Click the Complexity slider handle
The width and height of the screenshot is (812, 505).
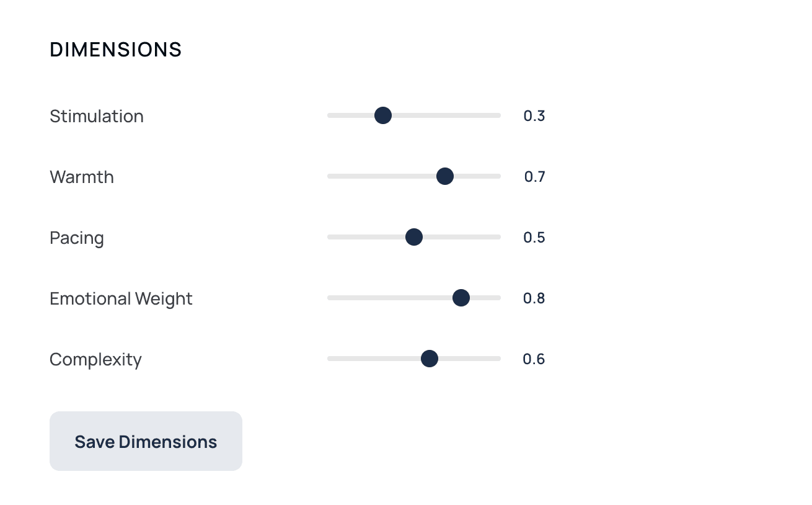(430, 359)
